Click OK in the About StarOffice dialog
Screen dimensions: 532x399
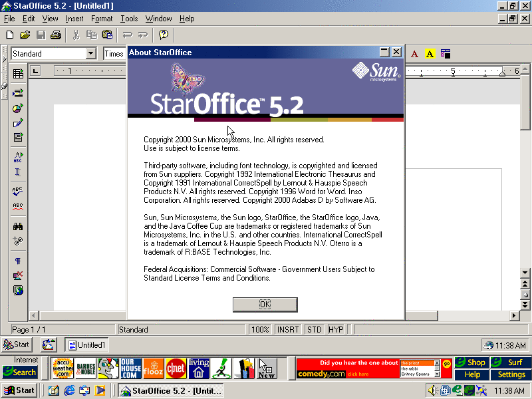click(265, 305)
